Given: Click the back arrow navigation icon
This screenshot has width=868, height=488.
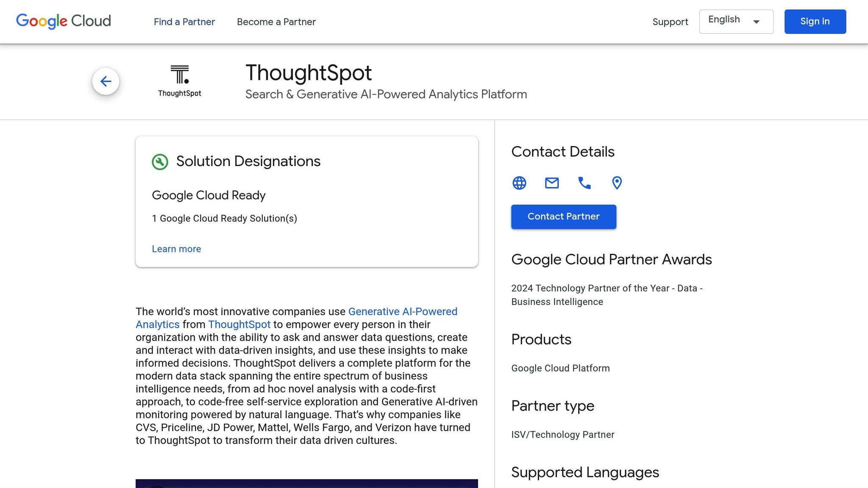Looking at the screenshot, I should tap(106, 81).
